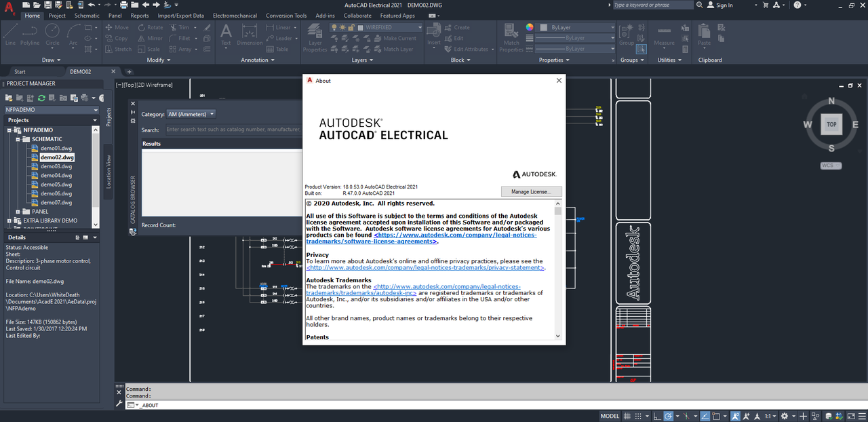The image size is (868, 422).
Task: Expand the Annotation panel dropdown
Action: (x=258, y=60)
